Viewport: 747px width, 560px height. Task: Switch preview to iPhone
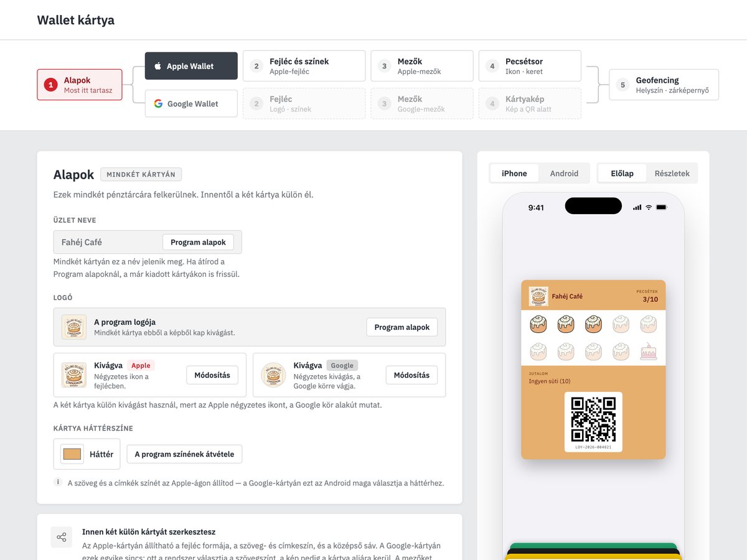coord(514,174)
